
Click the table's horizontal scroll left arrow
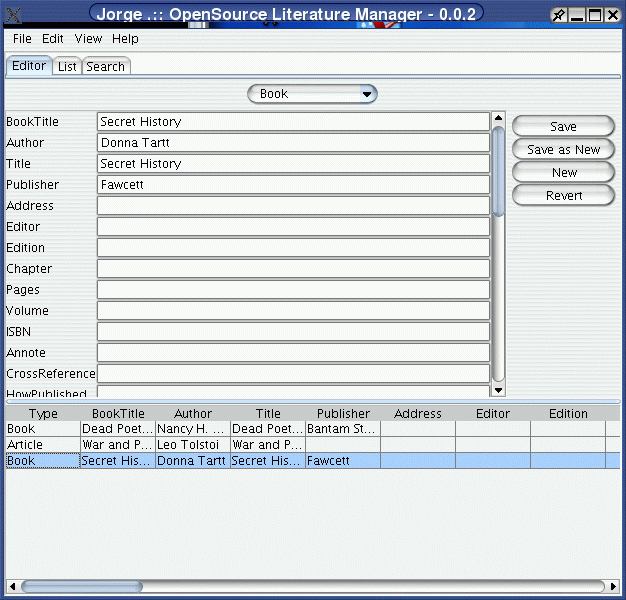[13, 586]
